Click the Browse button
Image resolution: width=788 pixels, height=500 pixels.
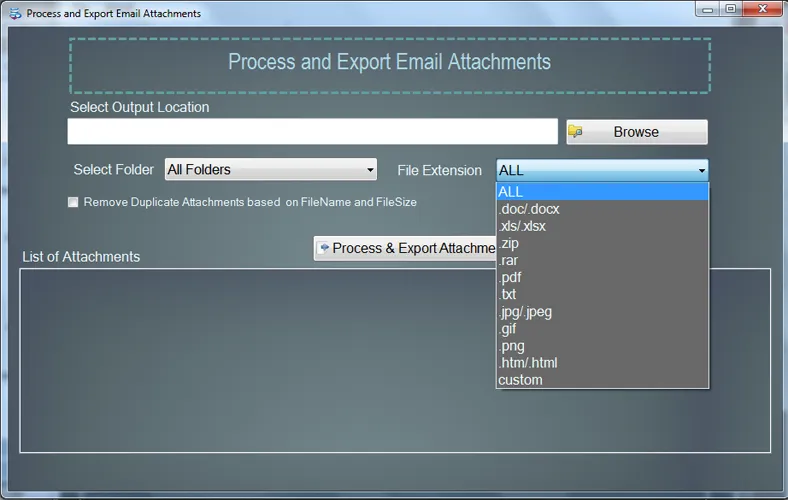(637, 132)
